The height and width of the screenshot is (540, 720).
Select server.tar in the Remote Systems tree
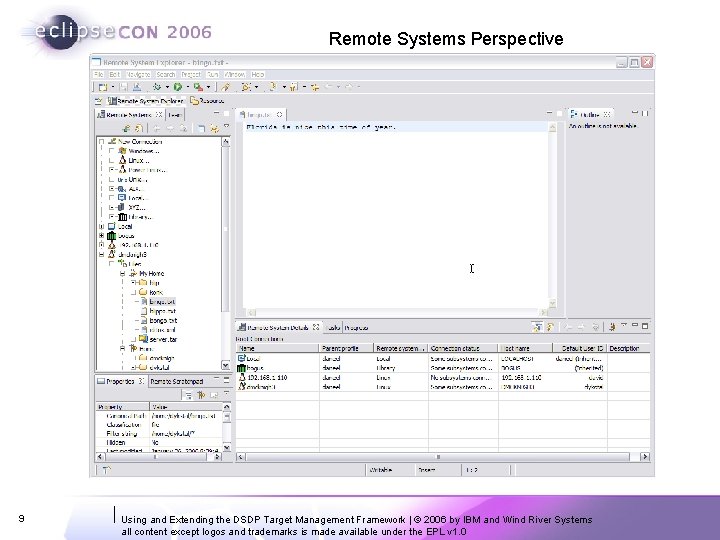163,339
